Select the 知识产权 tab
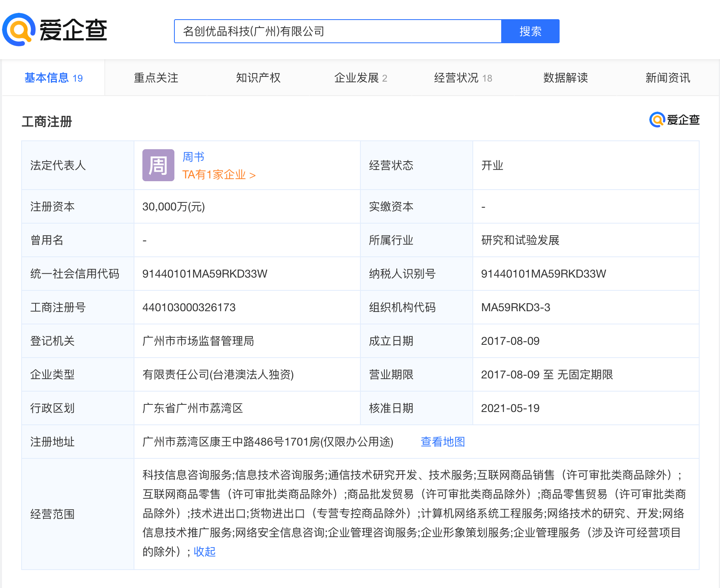Image resolution: width=720 pixels, height=588 pixels. 258,78
